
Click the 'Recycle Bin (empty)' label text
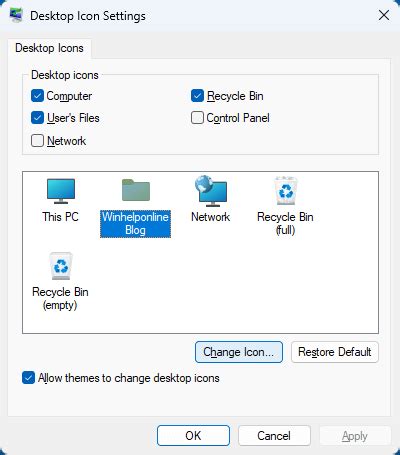point(60,299)
